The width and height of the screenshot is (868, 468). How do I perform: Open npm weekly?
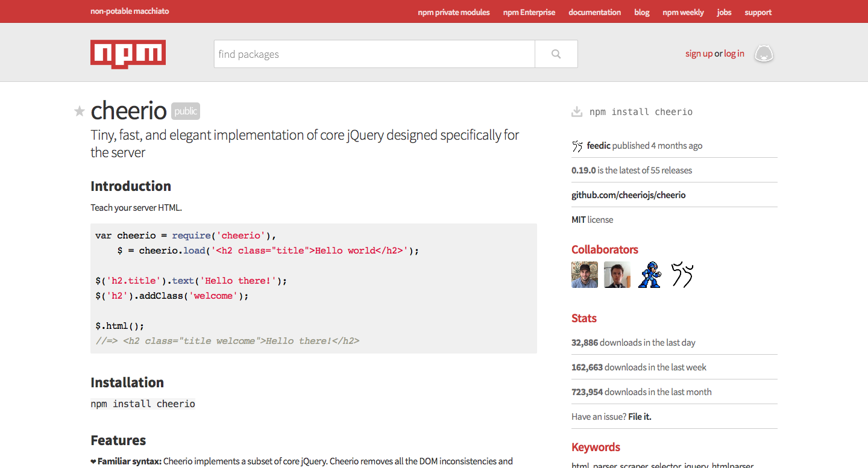(x=683, y=12)
